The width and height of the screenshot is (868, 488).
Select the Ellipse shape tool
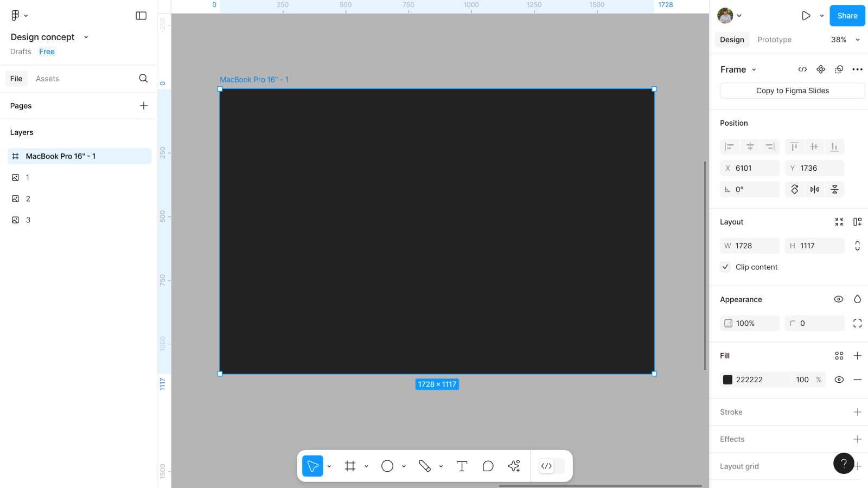tap(387, 466)
